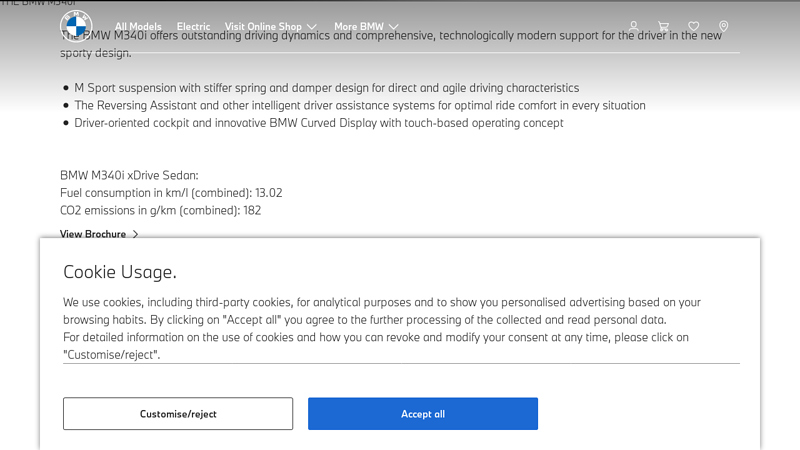This screenshot has height=450, width=800.
Task: Click the location pin dealer icon
Action: click(x=723, y=27)
